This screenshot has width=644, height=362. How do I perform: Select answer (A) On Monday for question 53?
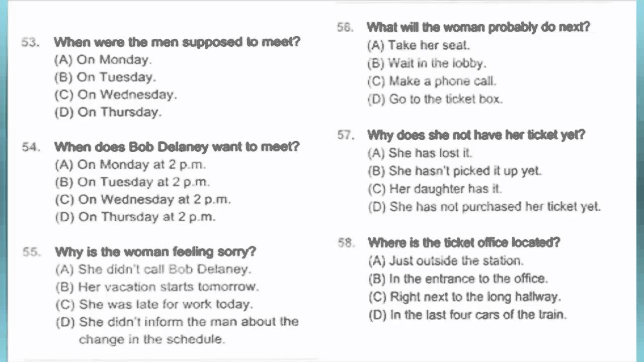coord(103,60)
